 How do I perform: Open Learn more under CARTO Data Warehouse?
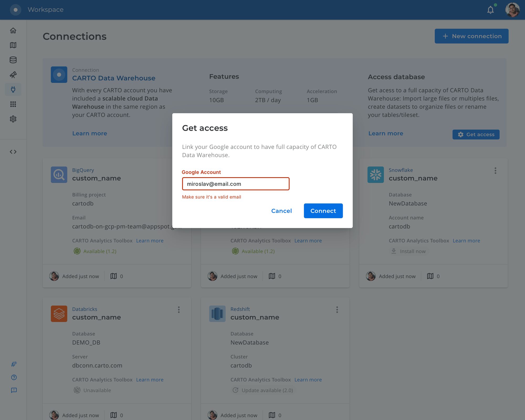tap(90, 133)
